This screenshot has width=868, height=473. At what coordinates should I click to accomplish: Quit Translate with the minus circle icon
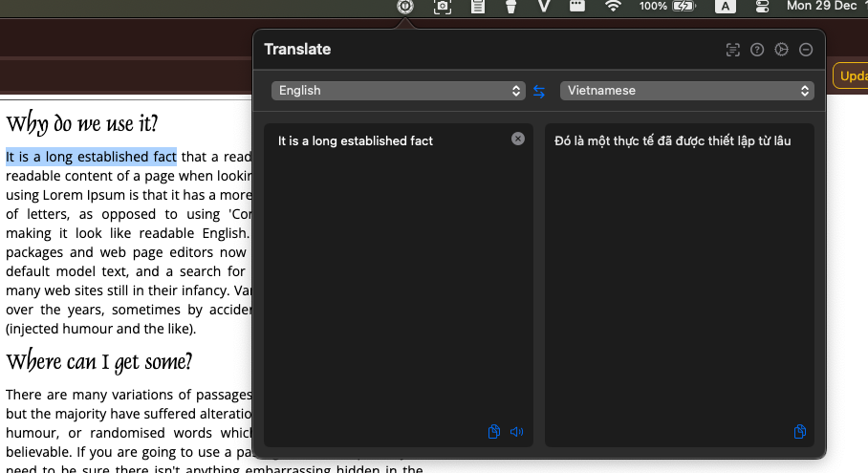pos(806,50)
